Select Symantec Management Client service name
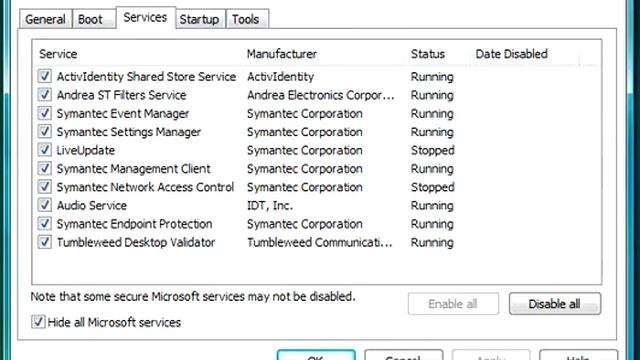This screenshot has height=360, width=640. coord(133,169)
